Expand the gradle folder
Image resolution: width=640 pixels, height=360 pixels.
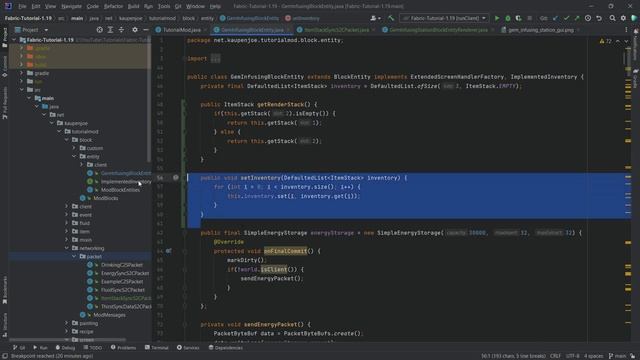tap(22, 73)
